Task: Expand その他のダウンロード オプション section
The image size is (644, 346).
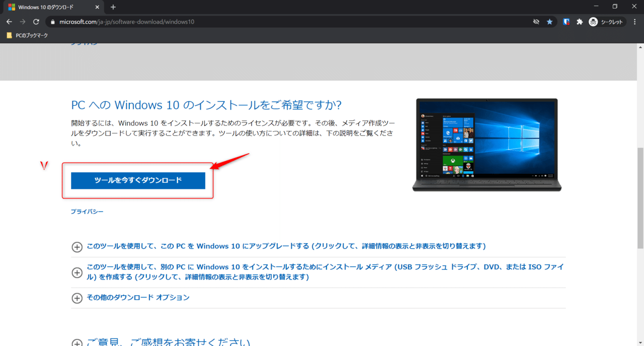Action: click(77, 298)
